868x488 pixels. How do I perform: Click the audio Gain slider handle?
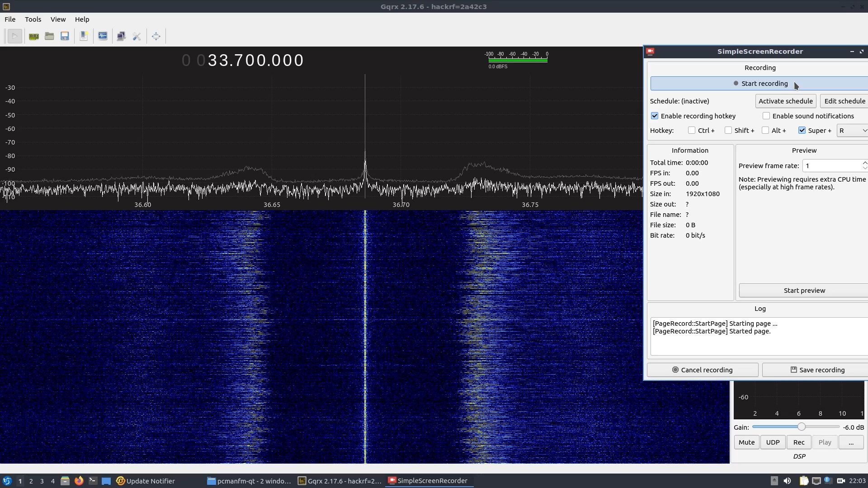click(802, 427)
